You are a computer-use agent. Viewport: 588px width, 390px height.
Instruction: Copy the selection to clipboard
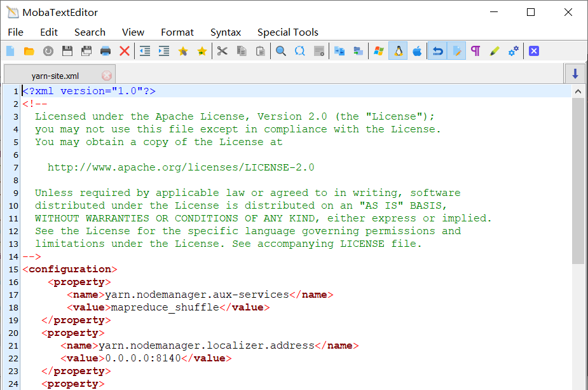pyautogui.click(x=242, y=51)
